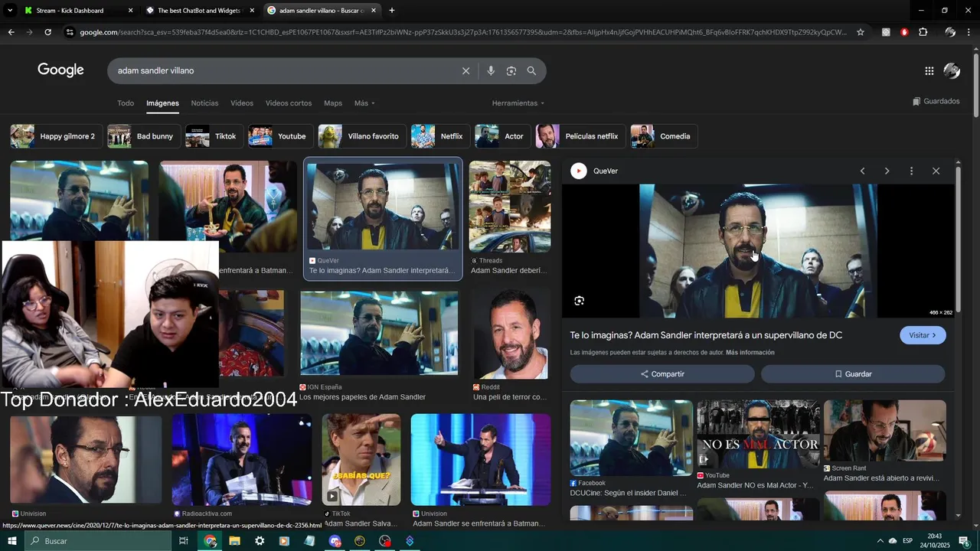Viewport: 980px width, 551px height.
Task: Click the browser address bar
Action: (x=463, y=32)
